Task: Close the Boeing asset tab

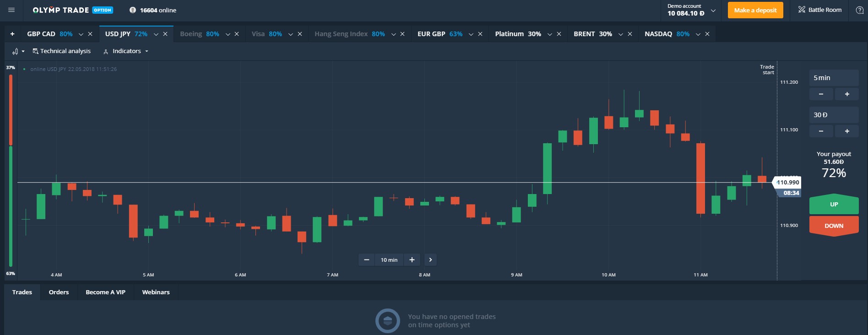Action: click(x=237, y=34)
